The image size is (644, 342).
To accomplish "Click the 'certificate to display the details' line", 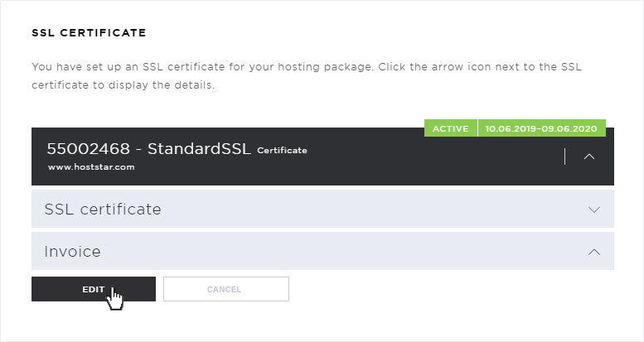I will [123, 85].
